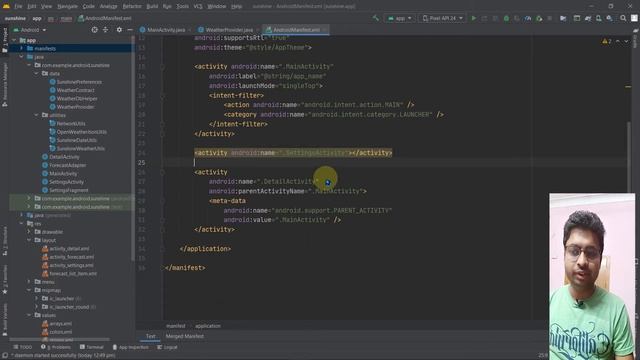Open the Profiler icon in toolbar
Viewport: 640px width, 360px height.
click(528, 18)
